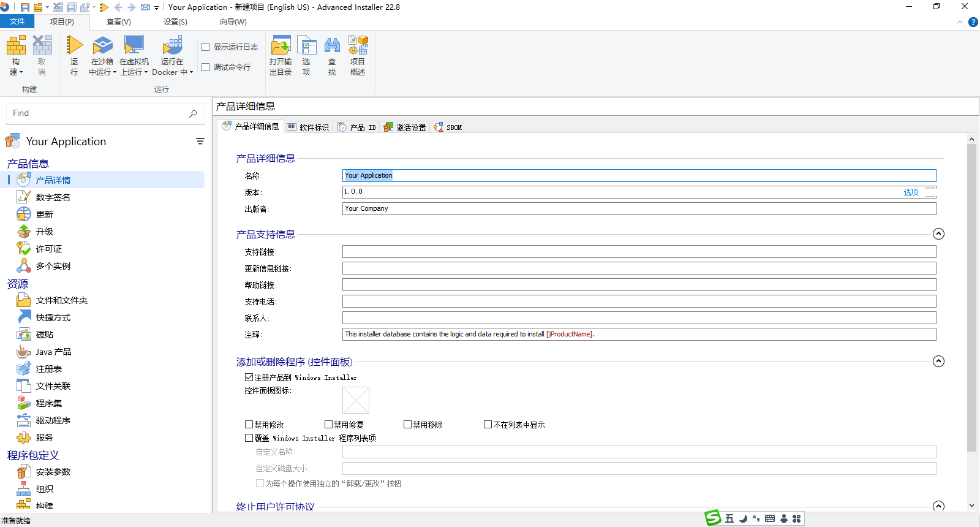Click the save icon in quick access toolbar

[25, 7]
